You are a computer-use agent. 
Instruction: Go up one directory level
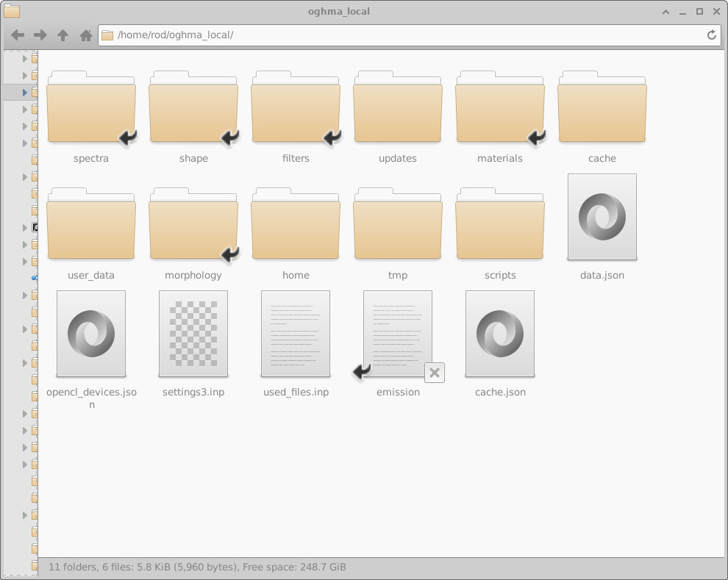pos(65,35)
